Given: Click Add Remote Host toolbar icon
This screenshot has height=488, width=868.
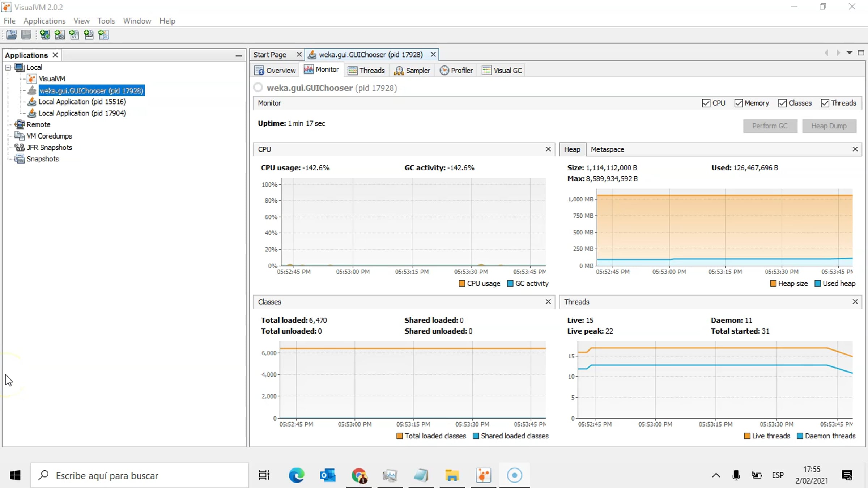Looking at the screenshot, I should pos(45,35).
